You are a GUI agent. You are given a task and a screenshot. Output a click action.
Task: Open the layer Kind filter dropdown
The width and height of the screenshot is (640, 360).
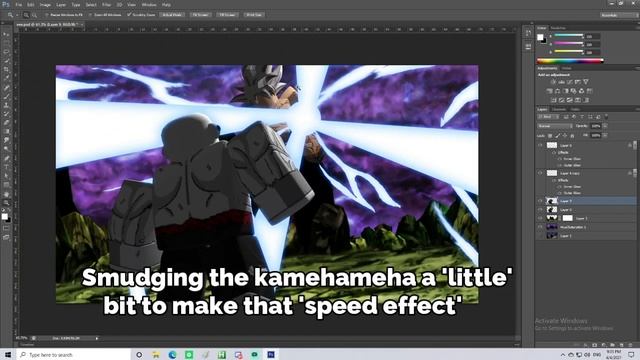pyautogui.click(x=548, y=117)
